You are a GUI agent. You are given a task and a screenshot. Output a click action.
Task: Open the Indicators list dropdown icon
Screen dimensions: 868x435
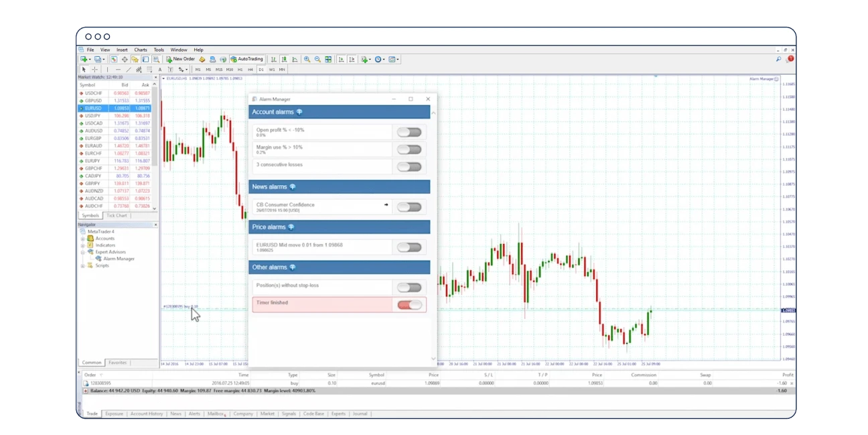(366, 59)
